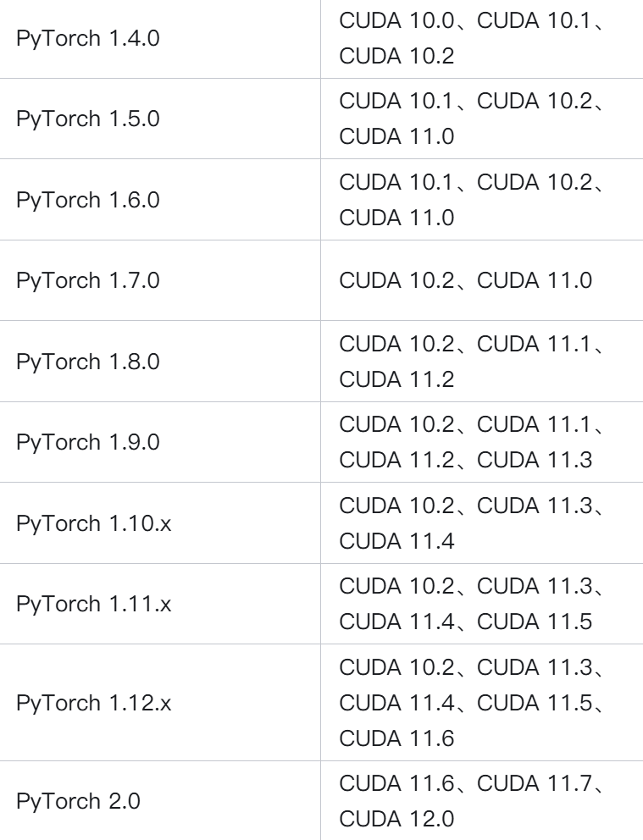643x840 pixels.
Task: Select CUDA 11.0 in PyTorch 1.7.0 row
Action: (x=535, y=281)
